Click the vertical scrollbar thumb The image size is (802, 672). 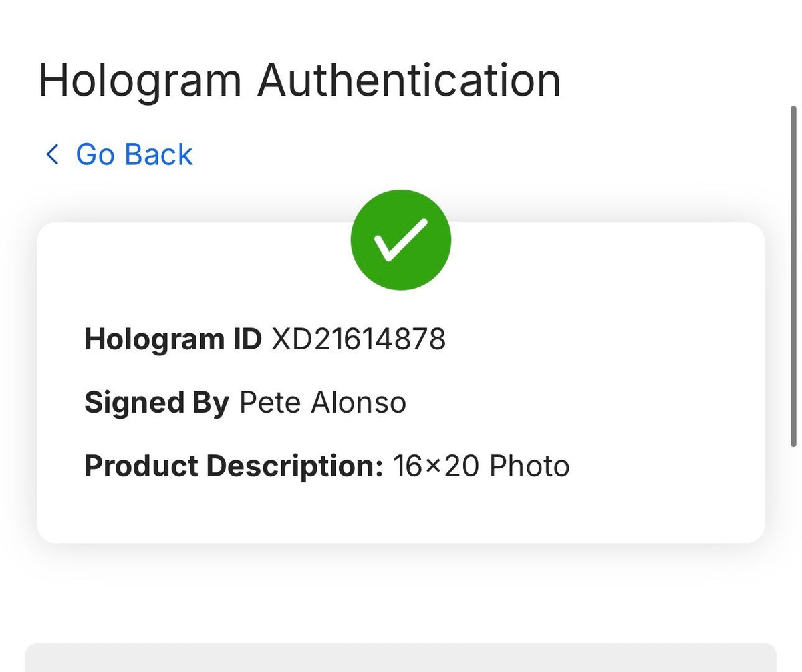[x=793, y=275]
